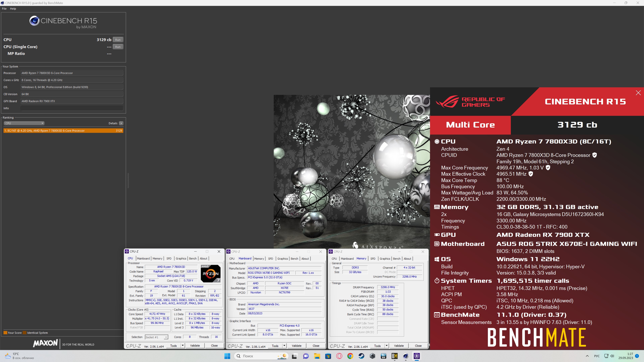Viewport: 644px width, 362px height.
Task: Click CAS# Latency value 30.0 clocks
Action: 388,296
